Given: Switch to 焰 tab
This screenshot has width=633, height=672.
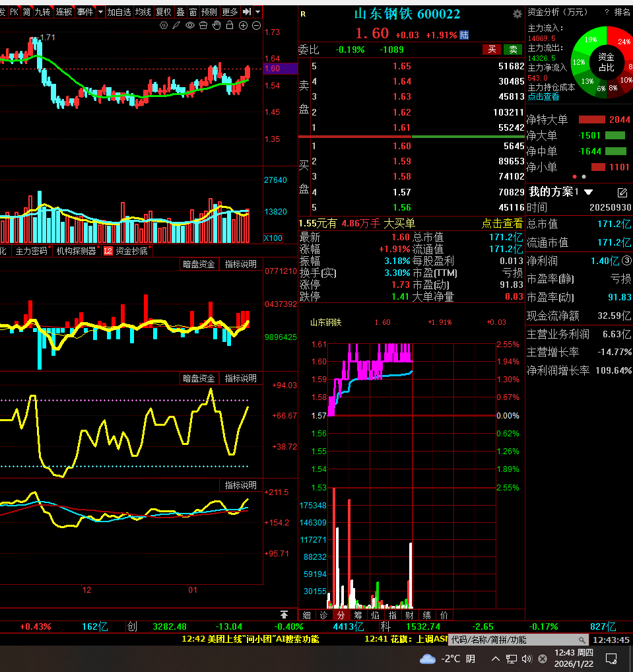Looking at the screenshot, I should click(375, 615).
